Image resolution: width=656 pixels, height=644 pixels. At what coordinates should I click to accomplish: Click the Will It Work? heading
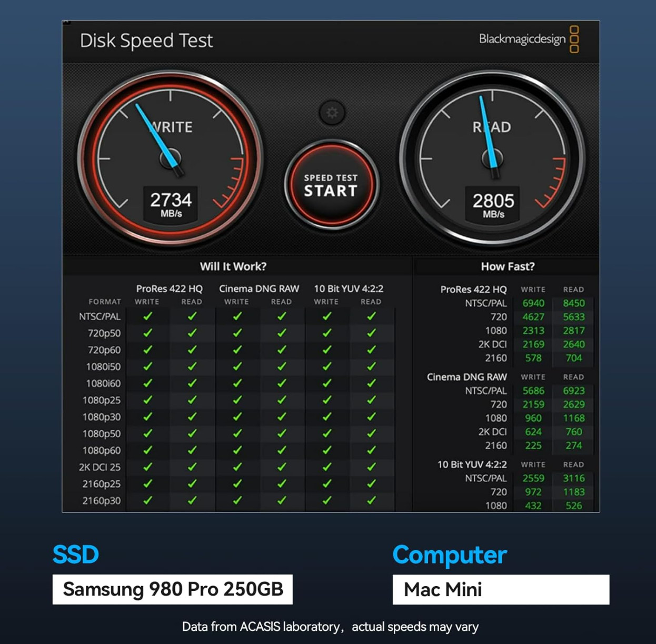tap(233, 266)
